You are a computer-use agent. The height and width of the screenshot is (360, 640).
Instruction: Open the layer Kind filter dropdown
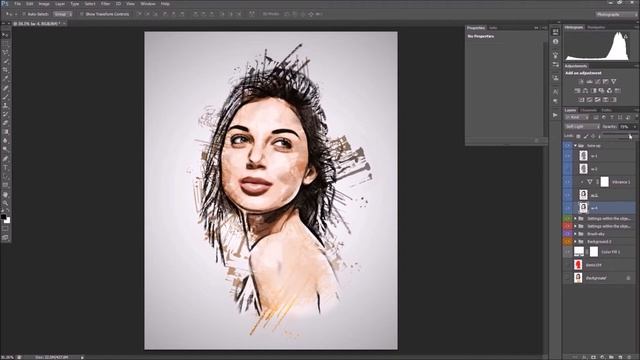576,118
